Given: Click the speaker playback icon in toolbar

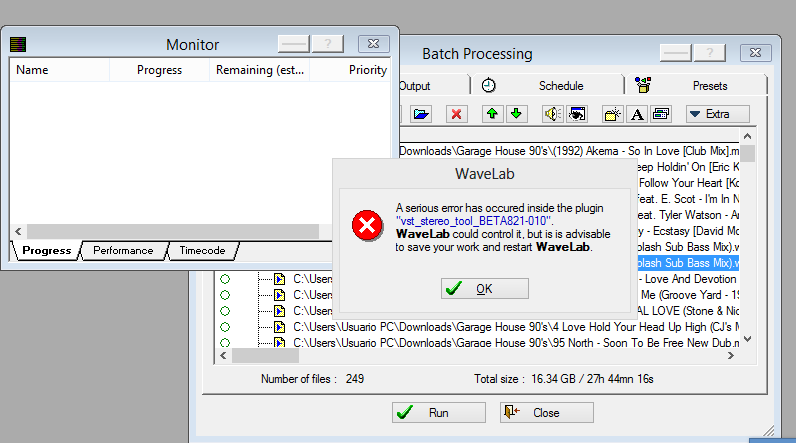Looking at the screenshot, I should pyautogui.click(x=552, y=114).
